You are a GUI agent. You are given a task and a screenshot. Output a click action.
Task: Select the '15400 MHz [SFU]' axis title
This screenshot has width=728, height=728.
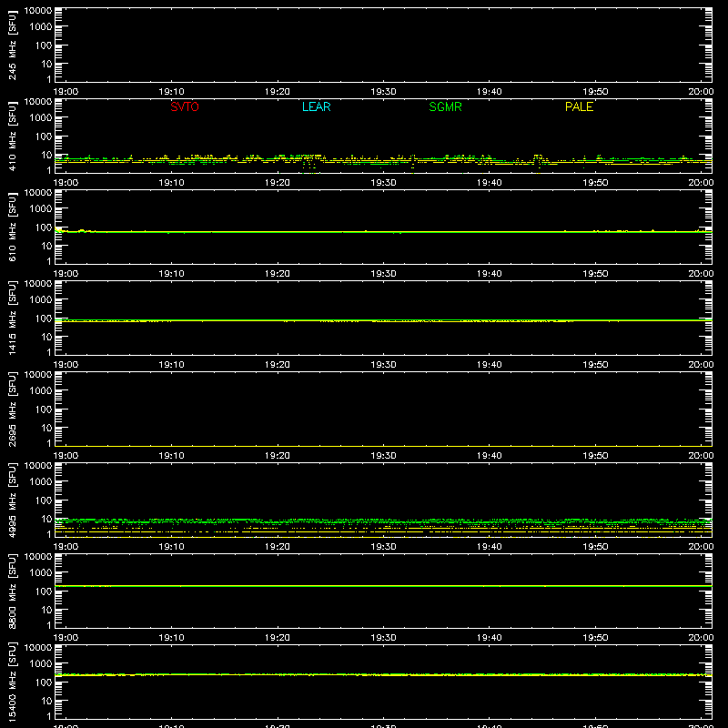pyautogui.click(x=12, y=682)
